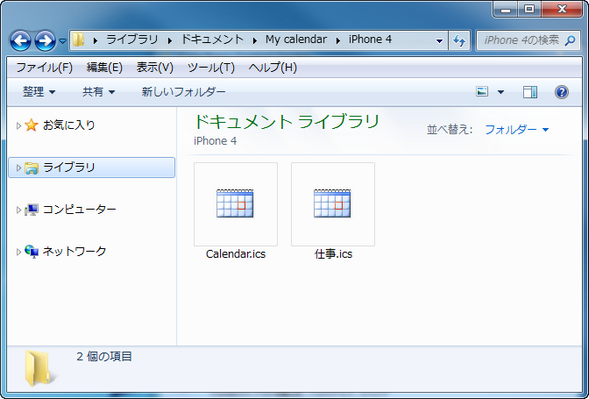This screenshot has height=399, width=589.
Task: Select ドキュメント in the address breadcrumb
Action: (212, 39)
